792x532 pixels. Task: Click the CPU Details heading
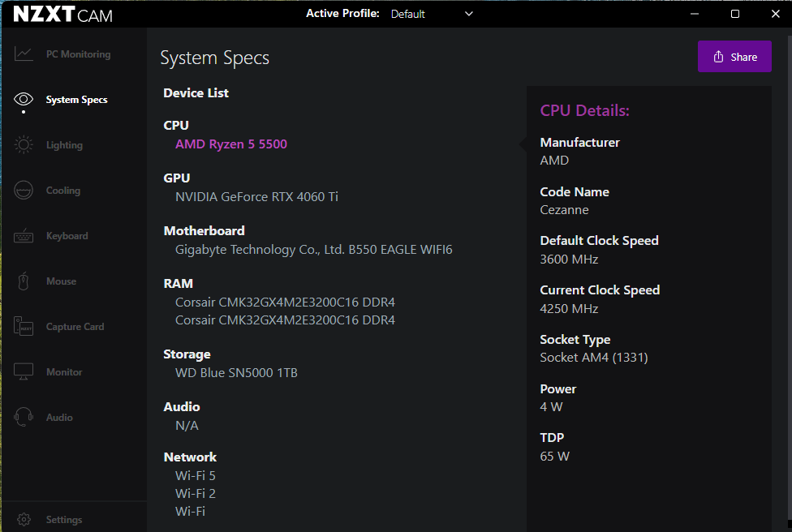point(585,110)
